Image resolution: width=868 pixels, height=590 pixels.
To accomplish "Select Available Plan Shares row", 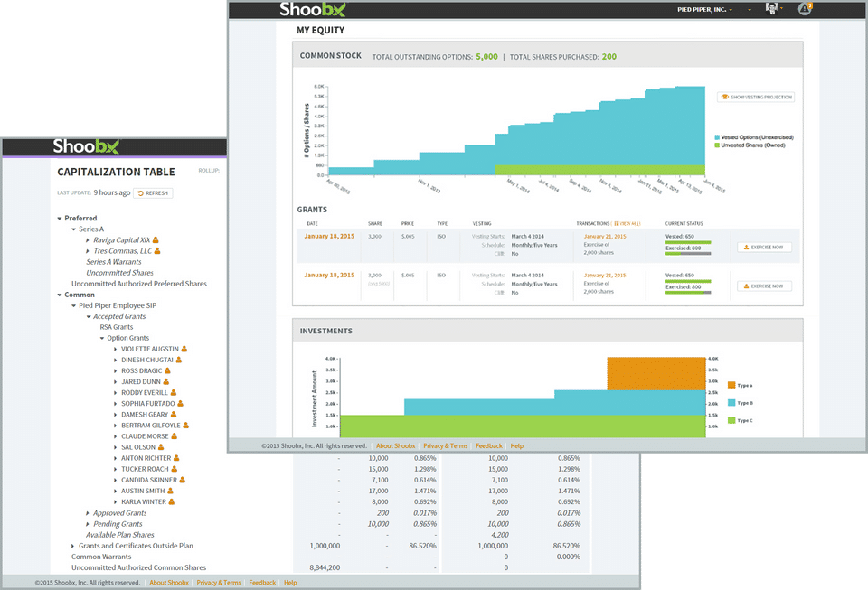I will [120, 535].
